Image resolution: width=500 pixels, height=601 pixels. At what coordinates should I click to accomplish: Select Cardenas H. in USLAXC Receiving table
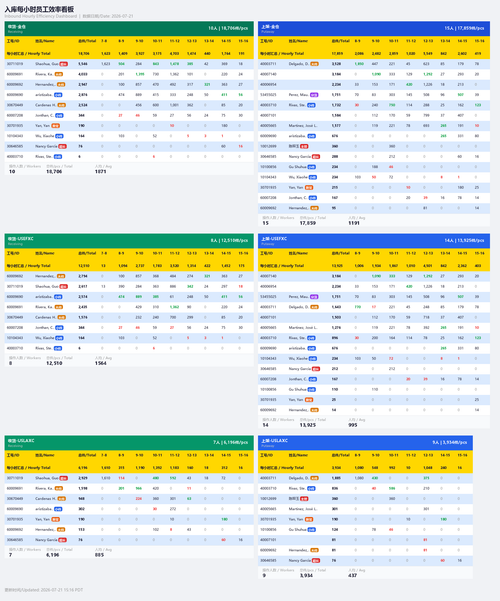(x=46, y=499)
